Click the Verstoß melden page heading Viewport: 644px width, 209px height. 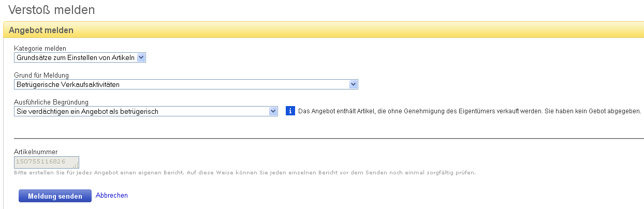[x=52, y=9]
